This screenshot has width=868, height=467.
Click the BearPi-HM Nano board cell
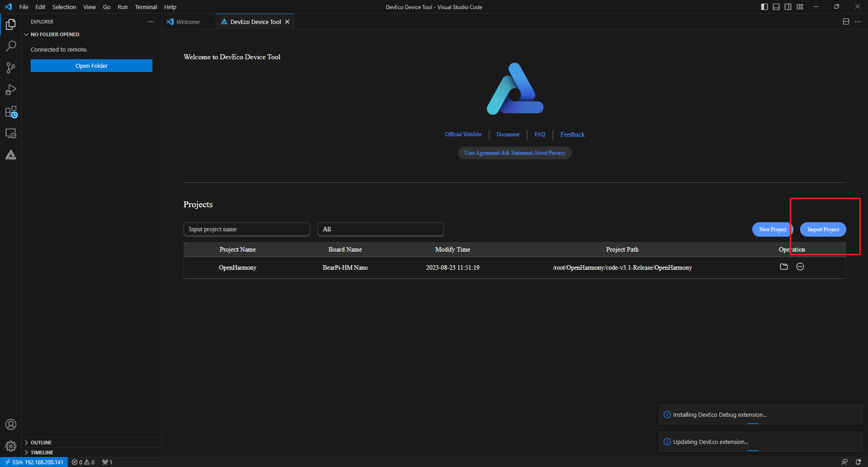[345, 268]
